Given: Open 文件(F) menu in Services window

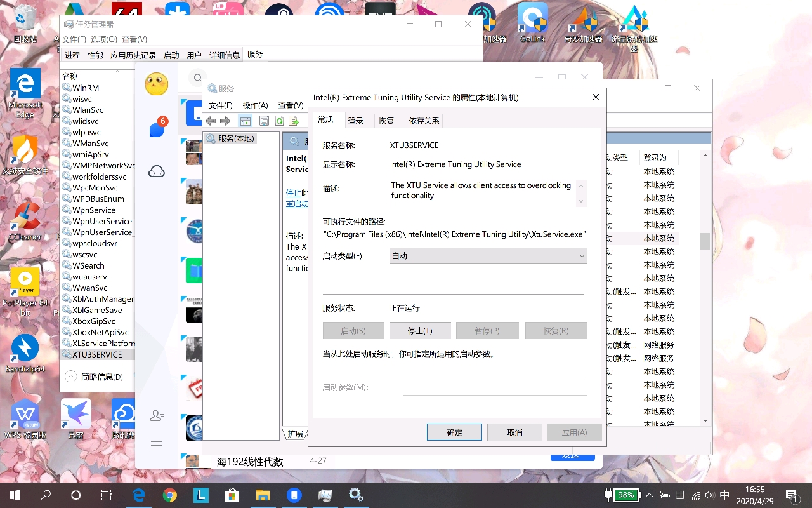Looking at the screenshot, I should pyautogui.click(x=221, y=105).
